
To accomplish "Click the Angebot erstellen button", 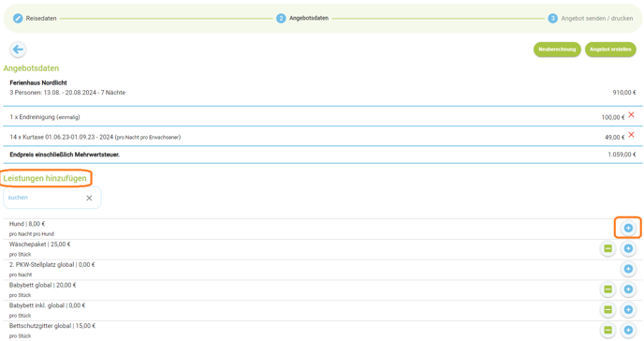I will pos(610,50).
